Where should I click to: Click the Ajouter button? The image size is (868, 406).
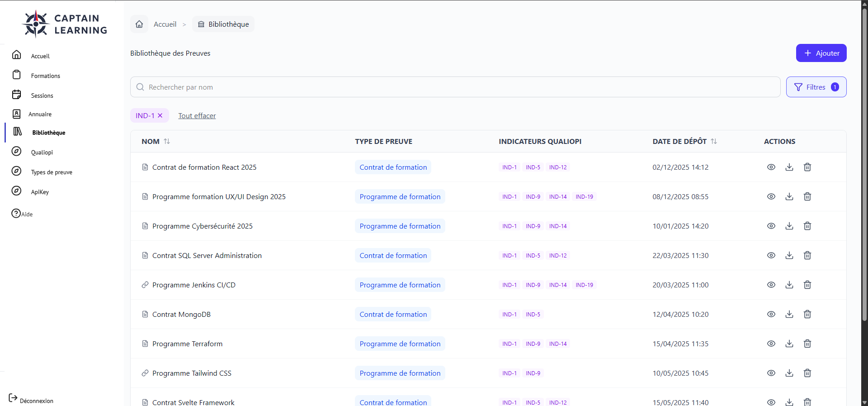click(x=821, y=53)
